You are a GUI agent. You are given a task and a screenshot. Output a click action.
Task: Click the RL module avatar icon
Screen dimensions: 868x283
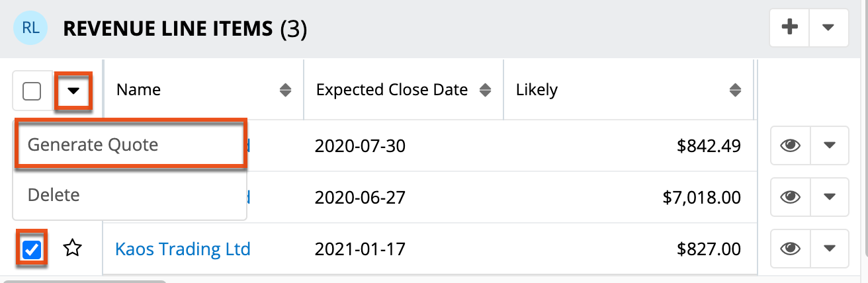click(30, 28)
